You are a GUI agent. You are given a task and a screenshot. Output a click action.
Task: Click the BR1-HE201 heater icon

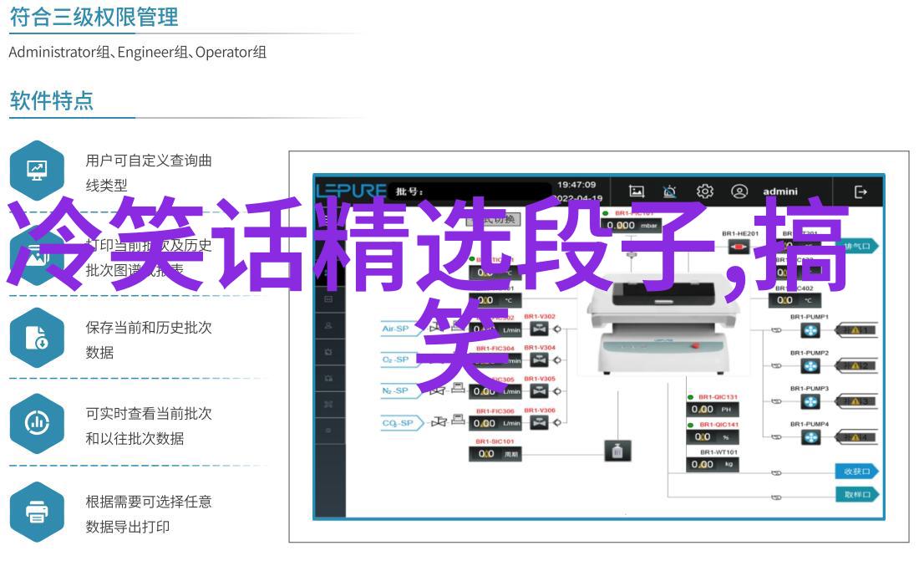739,247
